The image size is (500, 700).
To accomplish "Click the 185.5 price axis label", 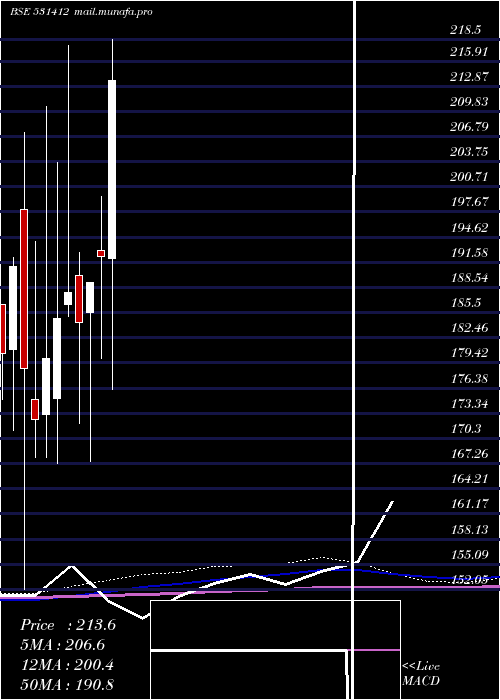I will pos(466,303).
